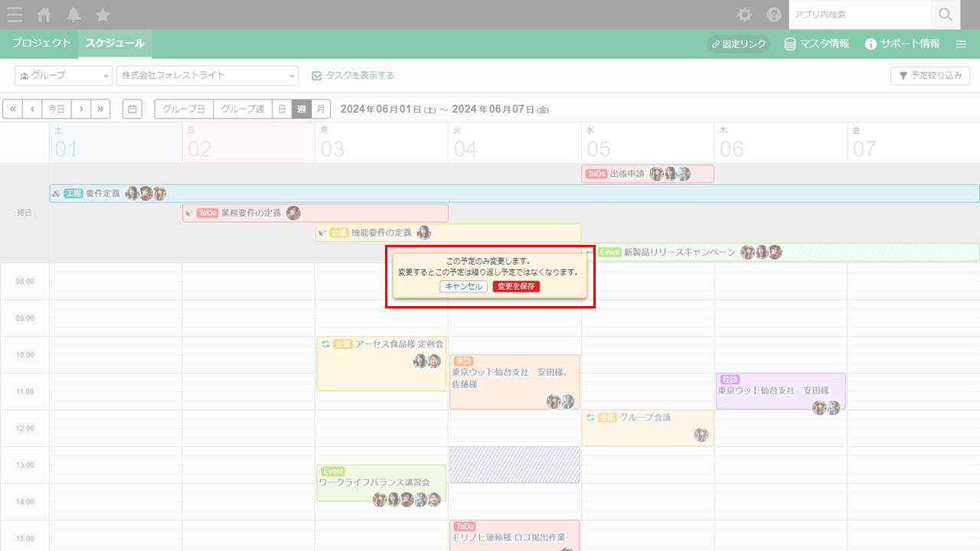
Task: Select 週 view button
Action: (302, 109)
